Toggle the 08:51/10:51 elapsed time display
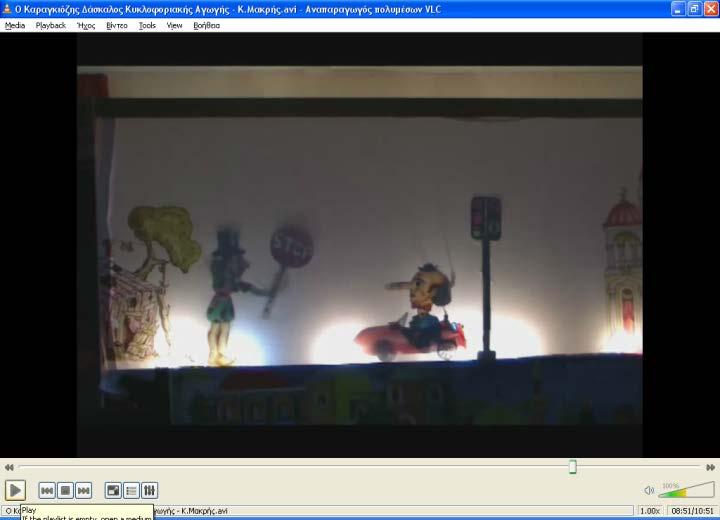 pos(692,511)
